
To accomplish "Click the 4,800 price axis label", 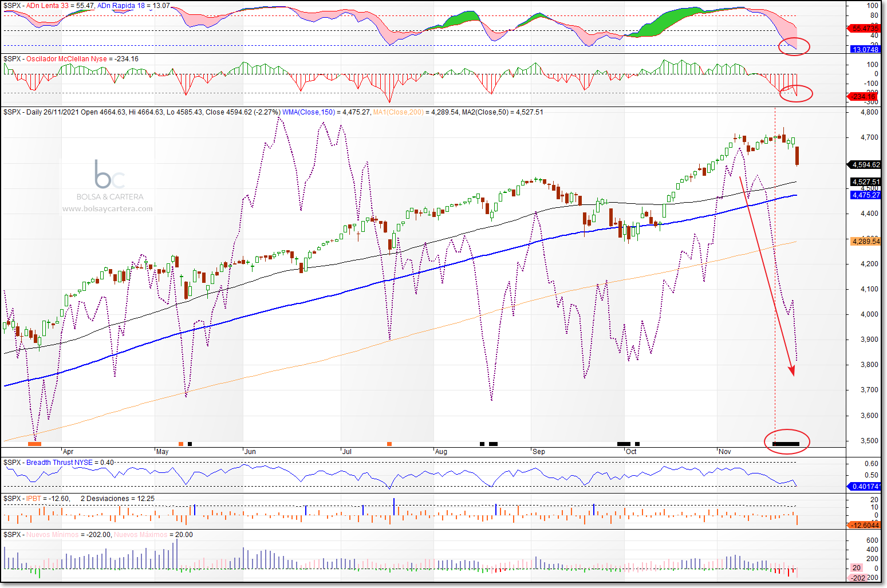I will 869,112.
